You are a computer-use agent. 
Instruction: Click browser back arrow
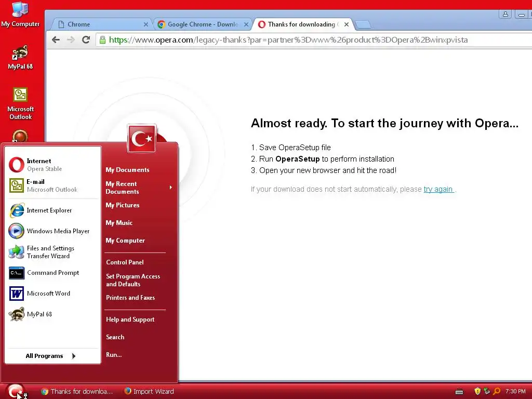(x=56, y=39)
